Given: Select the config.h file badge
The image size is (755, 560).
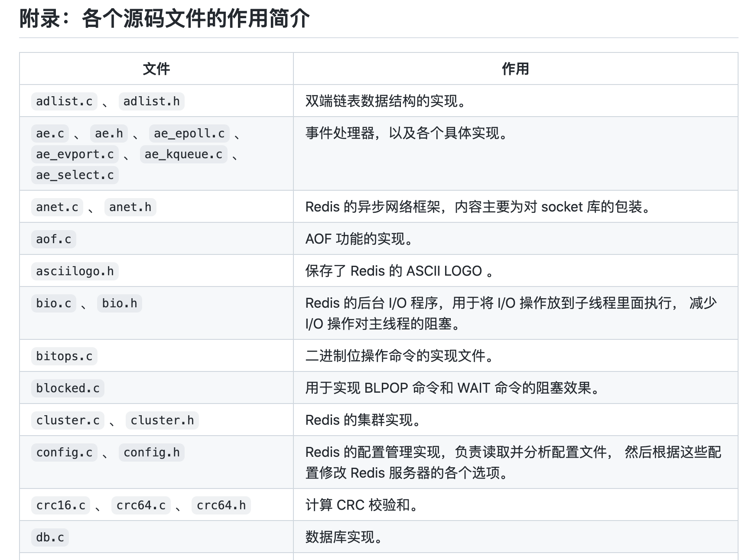Looking at the screenshot, I should tap(151, 453).
